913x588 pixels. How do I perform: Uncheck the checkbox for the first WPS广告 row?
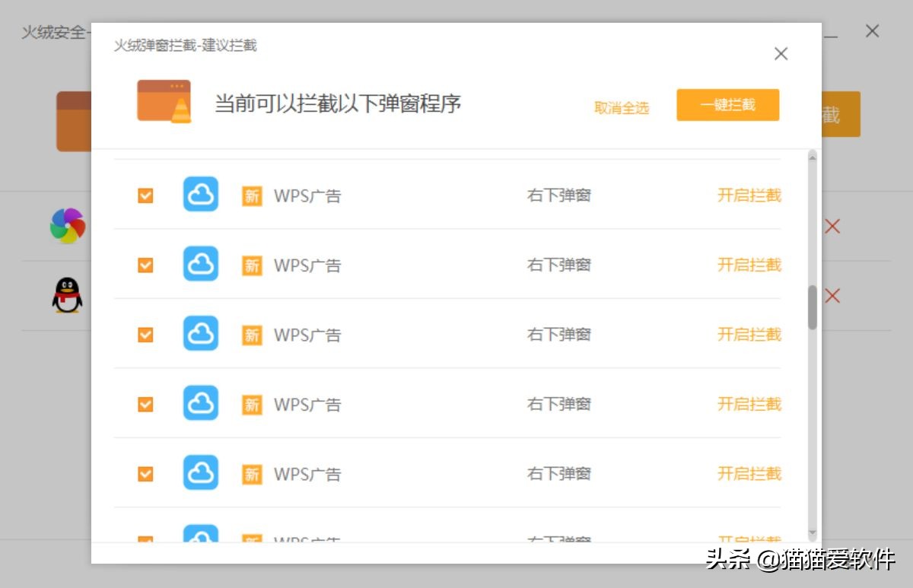tap(145, 195)
